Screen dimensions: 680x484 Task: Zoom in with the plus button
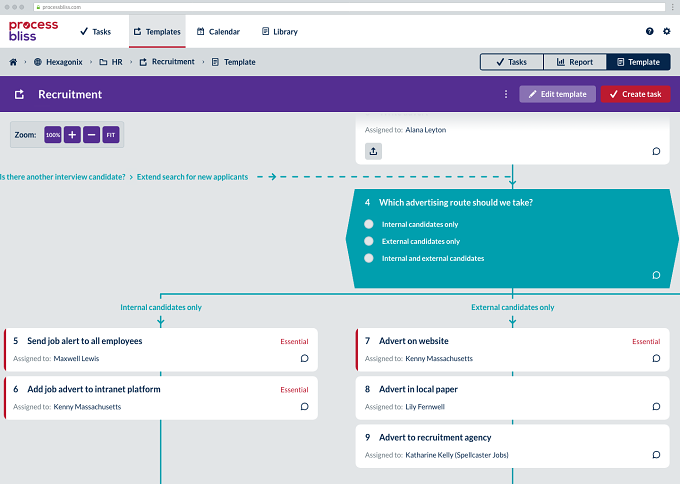click(72, 135)
